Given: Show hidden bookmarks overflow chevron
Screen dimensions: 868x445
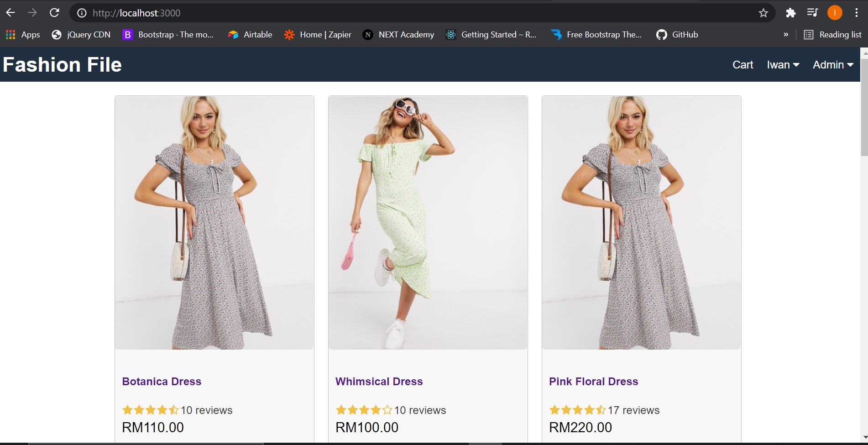Looking at the screenshot, I should [785, 35].
